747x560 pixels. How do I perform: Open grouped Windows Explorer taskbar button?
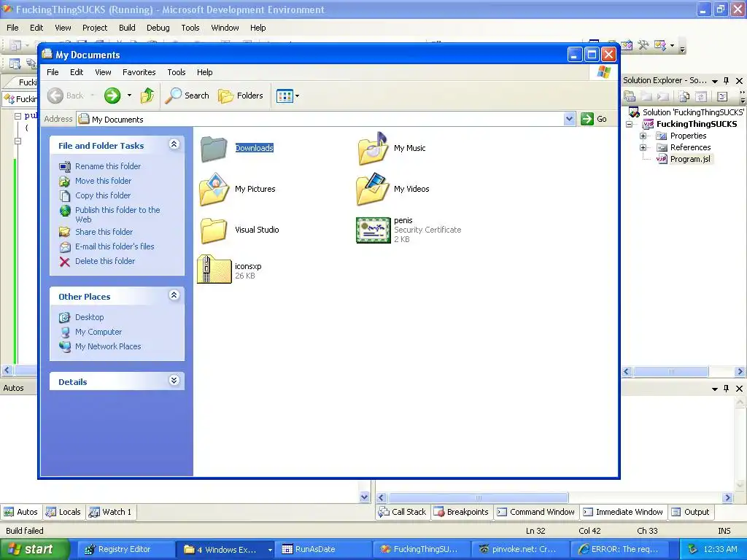point(225,550)
